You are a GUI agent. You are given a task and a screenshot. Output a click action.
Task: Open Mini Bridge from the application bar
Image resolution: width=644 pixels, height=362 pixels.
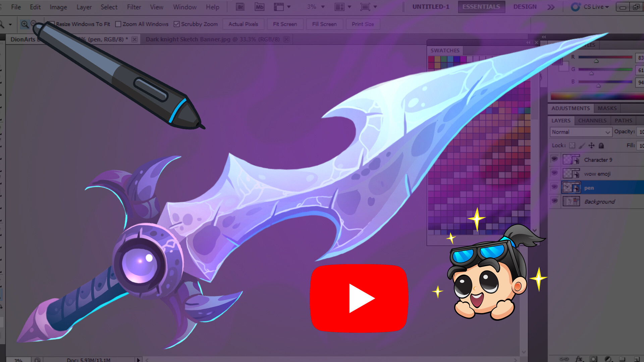tap(259, 7)
